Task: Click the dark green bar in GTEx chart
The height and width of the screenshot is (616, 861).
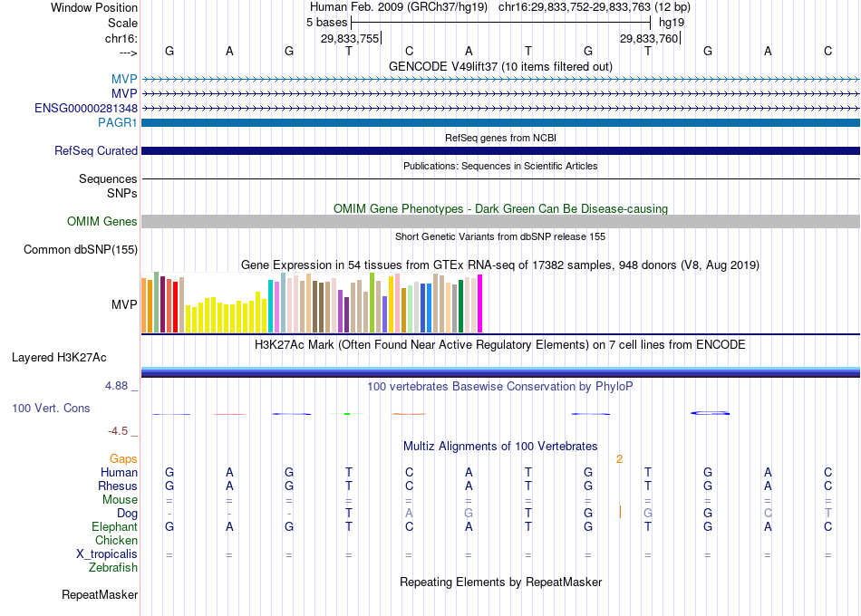Action: 460,306
